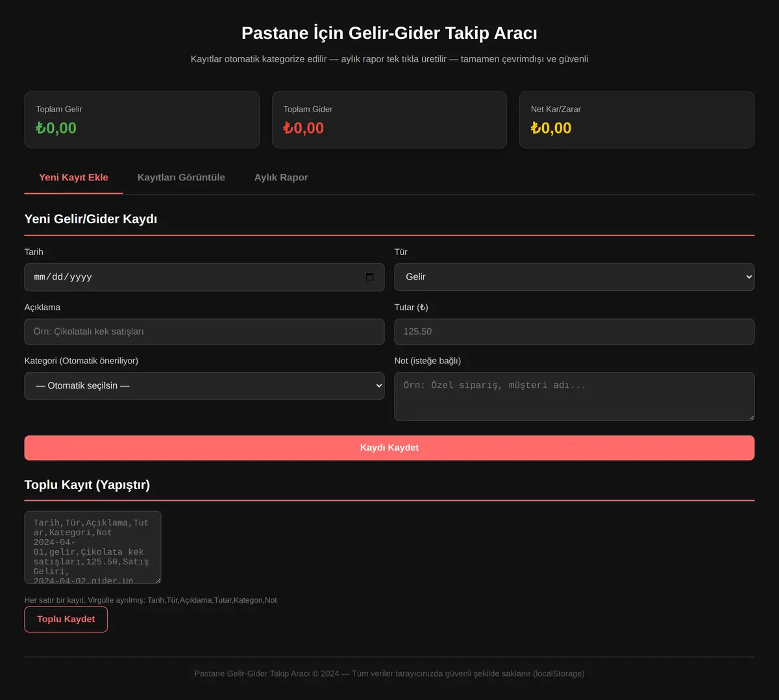
Task: Open the Tür dropdown showing Gelir
Action: pos(575,277)
